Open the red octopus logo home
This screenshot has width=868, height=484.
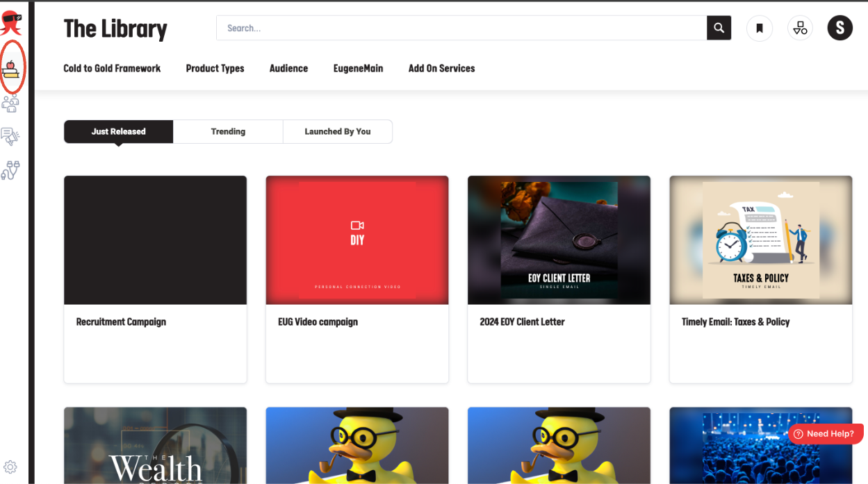pyautogui.click(x=11, y=22)
